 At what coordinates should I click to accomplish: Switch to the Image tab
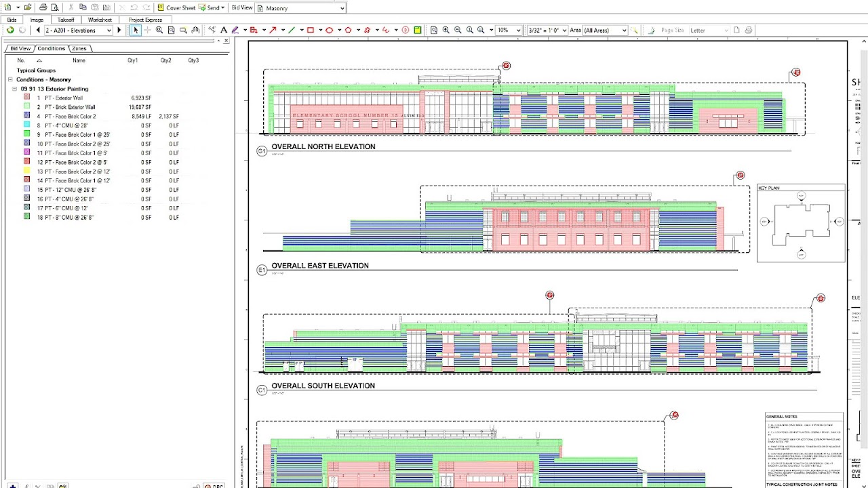click(x=37, y=20)
